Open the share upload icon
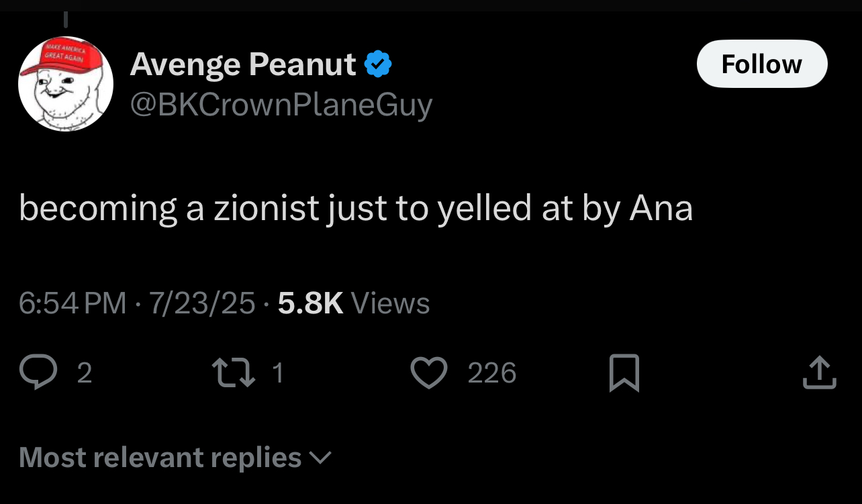This screenshot has height=504, width=862. (x=820, y=372)
